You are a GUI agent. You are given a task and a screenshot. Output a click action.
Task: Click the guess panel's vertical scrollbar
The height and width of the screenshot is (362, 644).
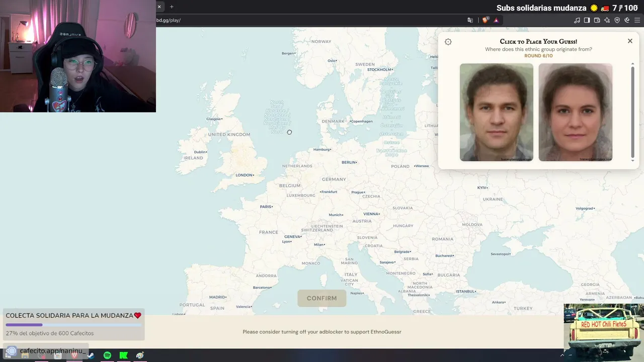click(x=633, y=112)
